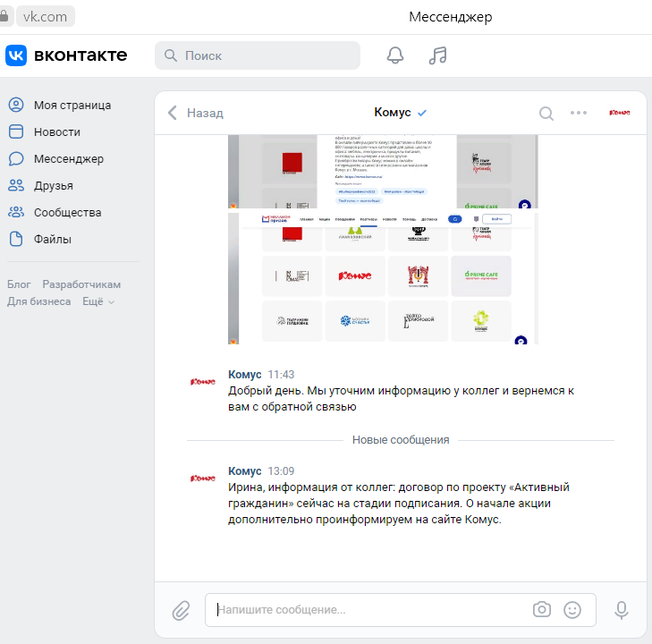Click Комус avatar next to 13:09 message

point(202,479)
